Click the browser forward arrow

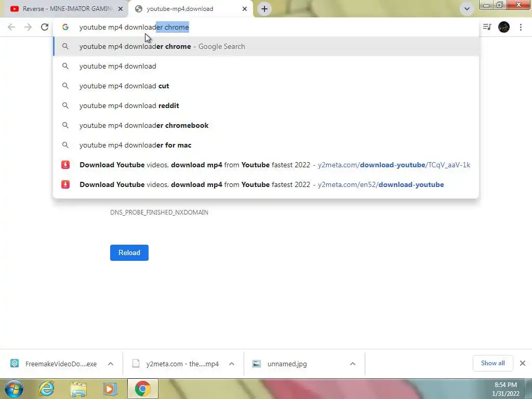28,27
